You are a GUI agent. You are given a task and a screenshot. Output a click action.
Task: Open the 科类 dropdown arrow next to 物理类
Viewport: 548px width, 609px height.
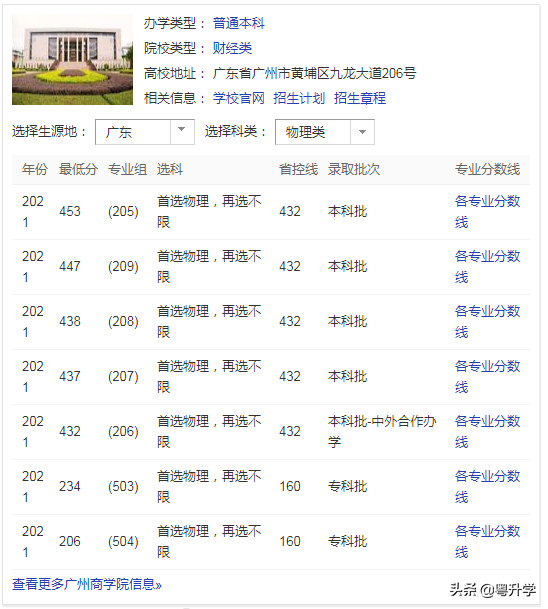362,132
